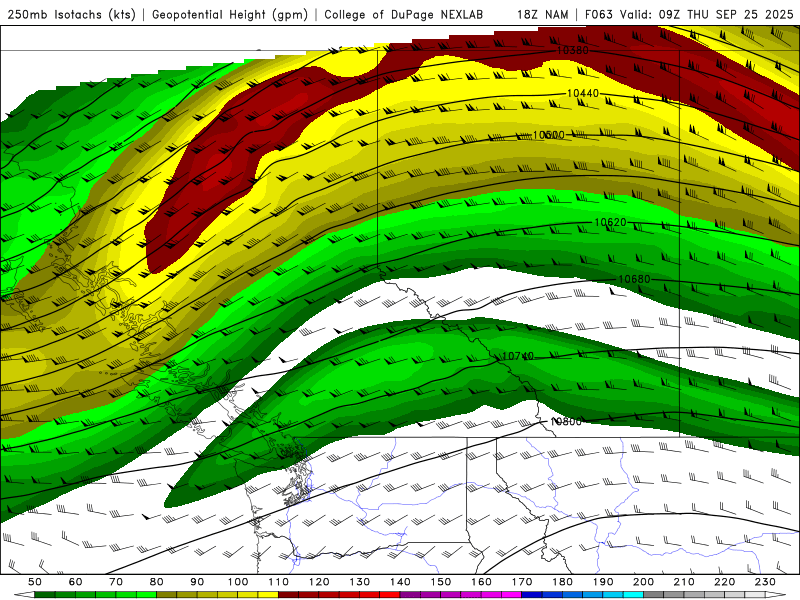Click the 250mb Isotachs (kts) title text
This screenshot has height=600, width=800.
pos(71,14)
